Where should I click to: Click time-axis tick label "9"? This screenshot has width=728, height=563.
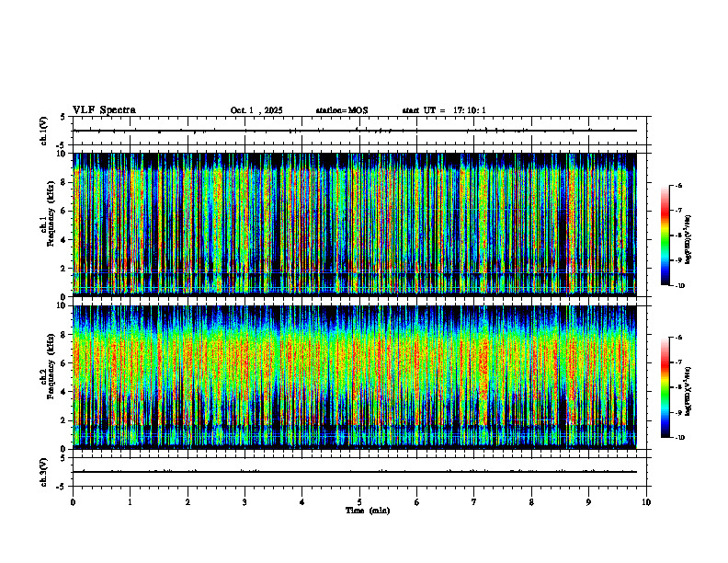click(588, 502)
